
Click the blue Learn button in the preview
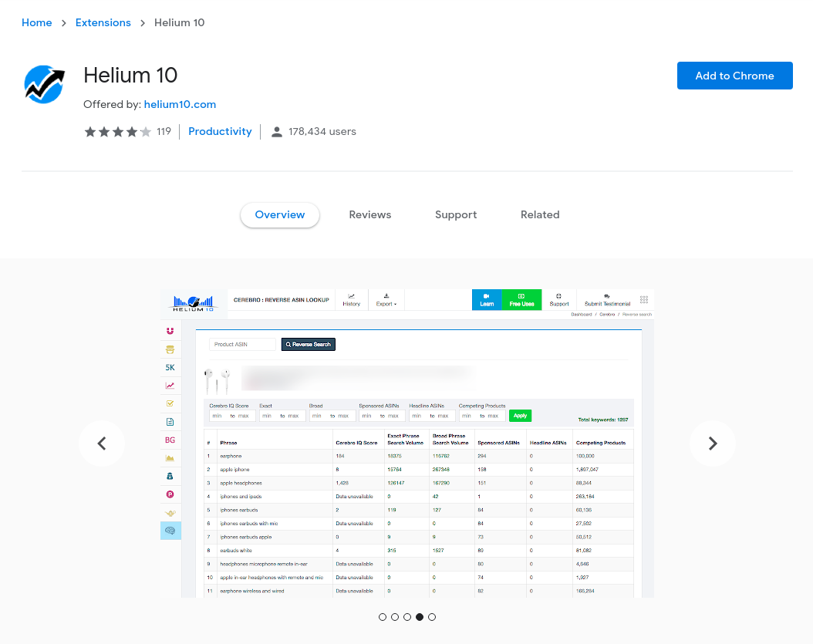pos(487,300)
